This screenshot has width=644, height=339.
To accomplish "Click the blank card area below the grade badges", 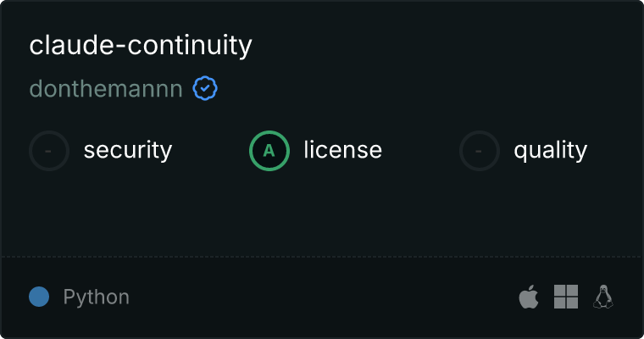I will pyautogui.click(x=322, y=214).
